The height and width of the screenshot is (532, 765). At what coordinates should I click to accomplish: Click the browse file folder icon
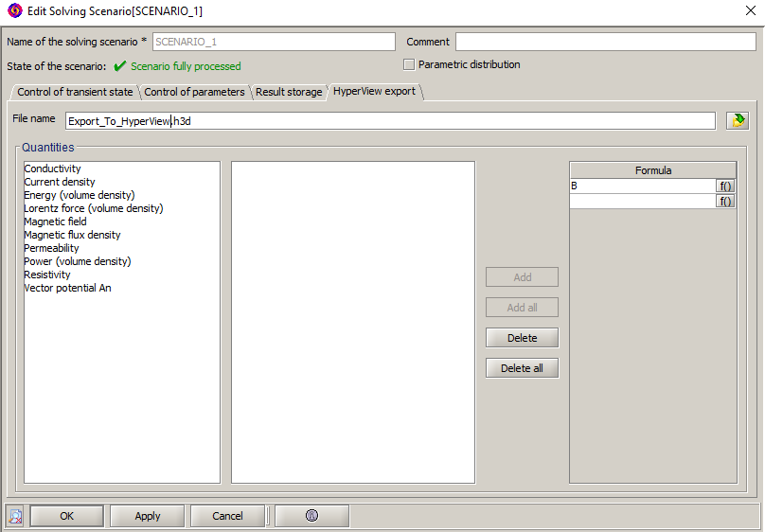point(737,120)
